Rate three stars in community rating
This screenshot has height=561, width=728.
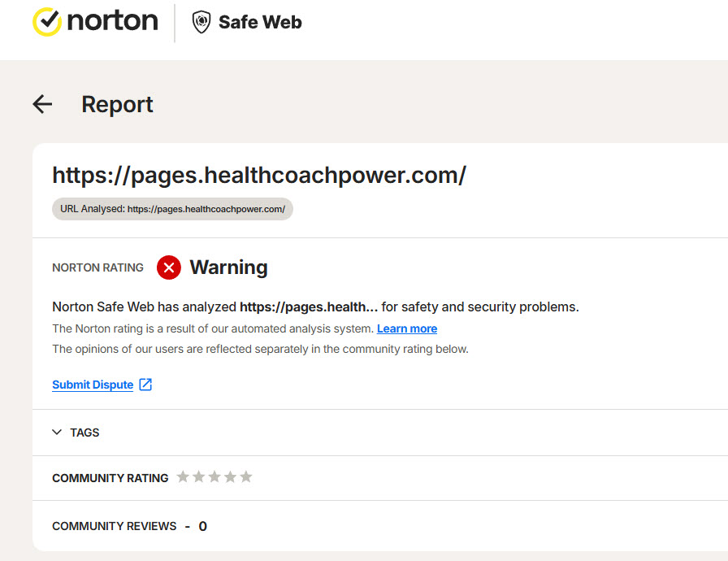(214, 477)
